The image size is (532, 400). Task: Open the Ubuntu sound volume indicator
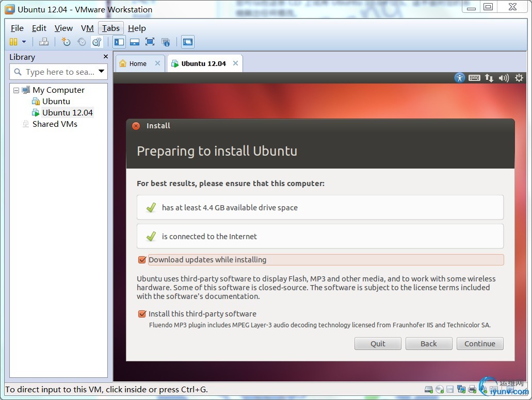(504, 78)
